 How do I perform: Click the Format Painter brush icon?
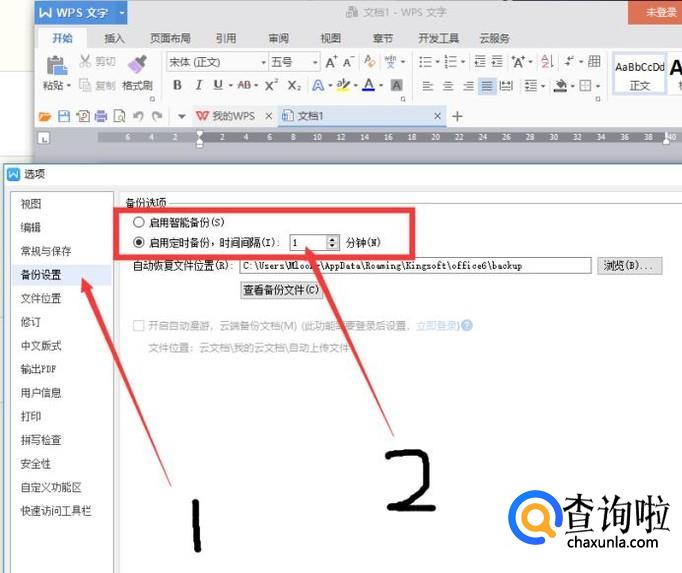click(137, 65)
